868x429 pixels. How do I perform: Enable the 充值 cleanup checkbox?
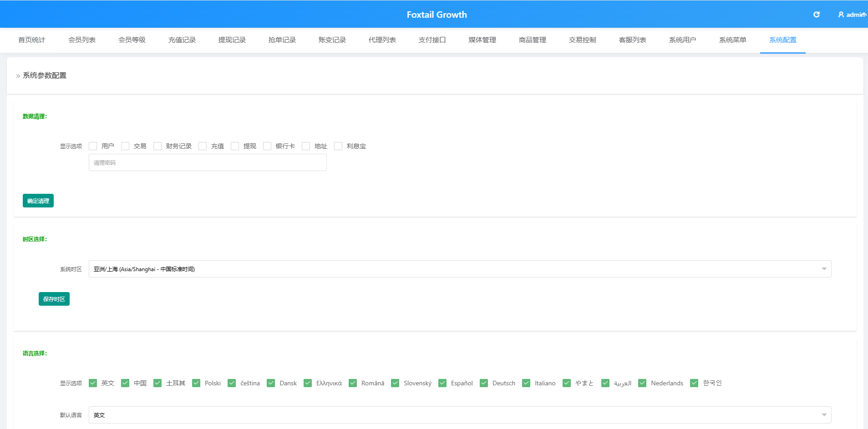203,146
